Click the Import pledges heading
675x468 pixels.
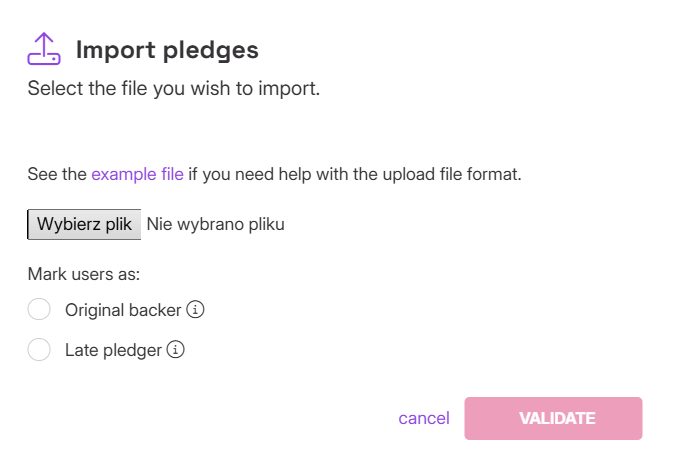167,49
